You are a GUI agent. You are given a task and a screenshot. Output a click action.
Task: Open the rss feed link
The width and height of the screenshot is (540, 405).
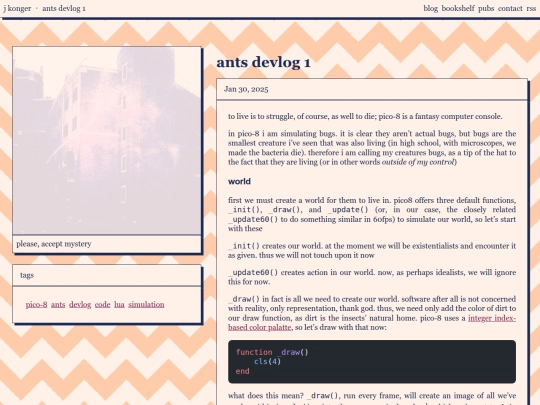pos(531,8)
